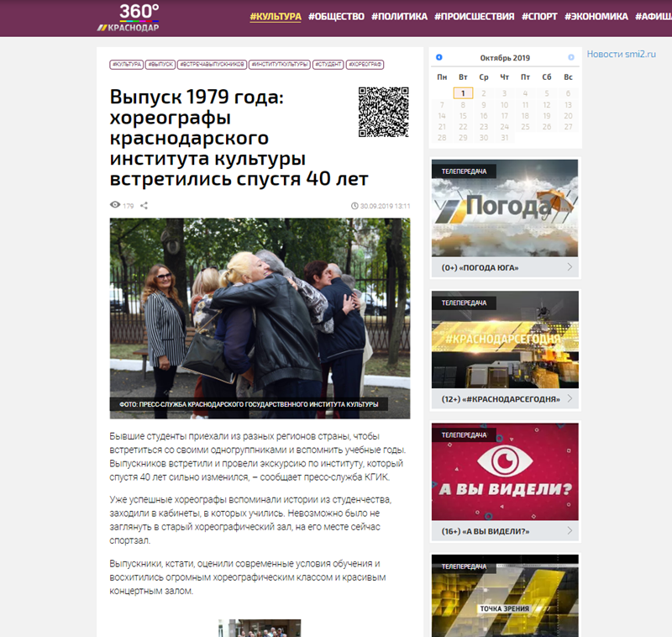Screen dimensions: 672x637
Task: Click chevron next to «#КРАСНОДАРСЕГОДНЯ»
Action: [570, 398]
